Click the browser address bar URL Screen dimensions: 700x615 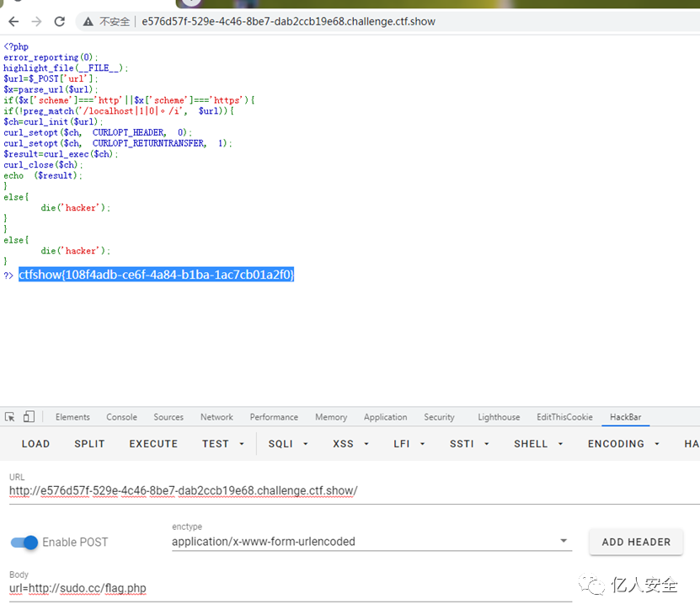tap(288, 21)
